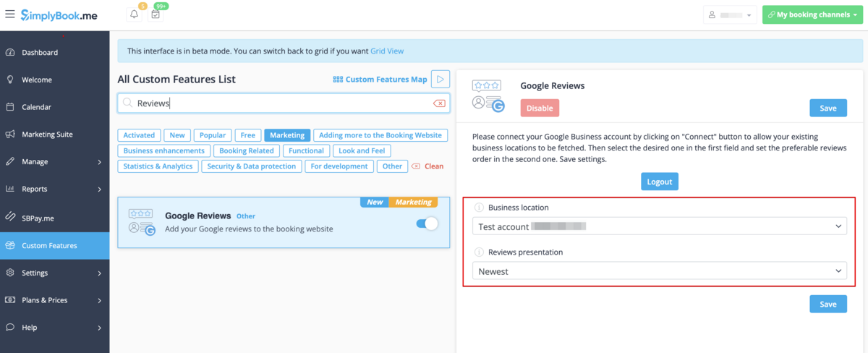This screenshot has width=868, height=353.
Task: Toggle the Marketing filter tag
Action: tap(287, 135)
